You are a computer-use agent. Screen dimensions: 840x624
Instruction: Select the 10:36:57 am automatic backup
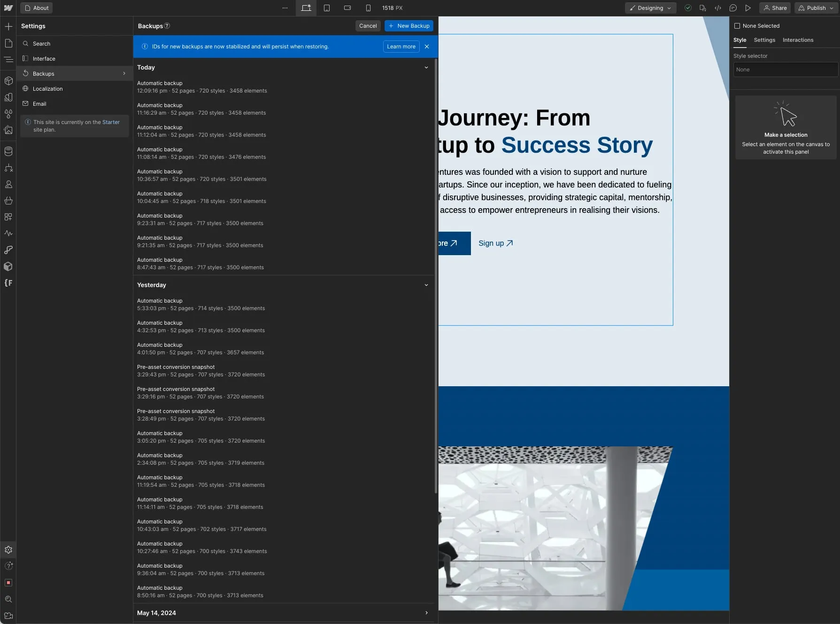(284, 175)
